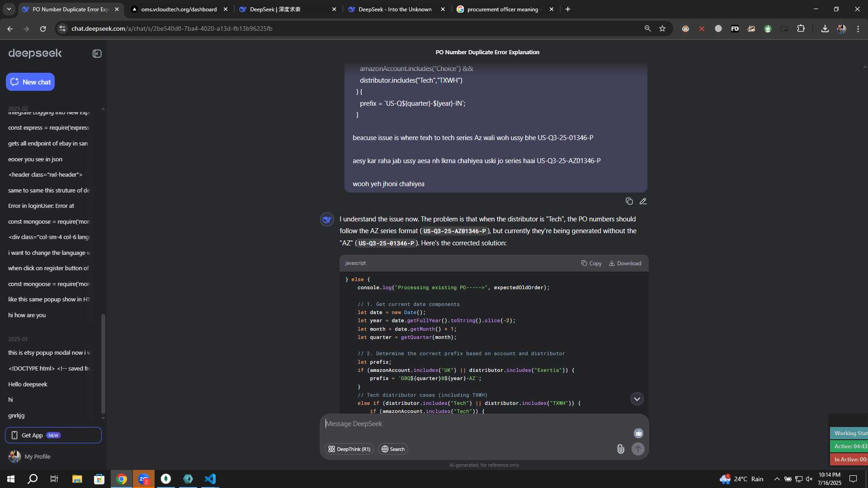Edit the user message with the pencil icon
This screenshot has height=488, width=868.
click(643, 201)
